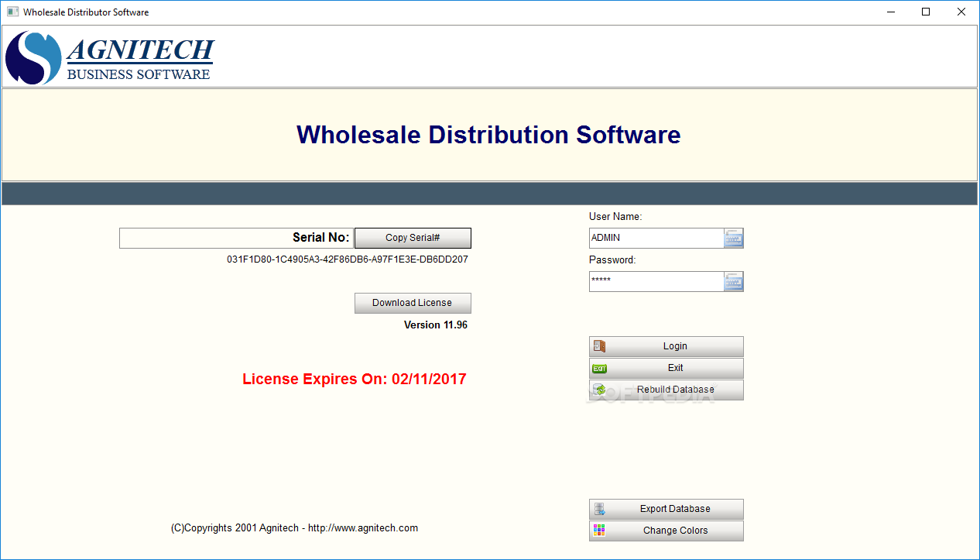Image resolution: width=980 pixels, height=560 pixels.
Task: Open on-screen keyboard beside Password field
Action: coord(733,282)
